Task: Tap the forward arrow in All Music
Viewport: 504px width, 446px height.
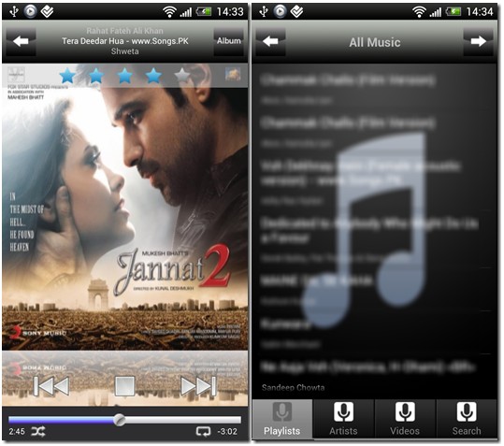Action: [x=479, y=41]
